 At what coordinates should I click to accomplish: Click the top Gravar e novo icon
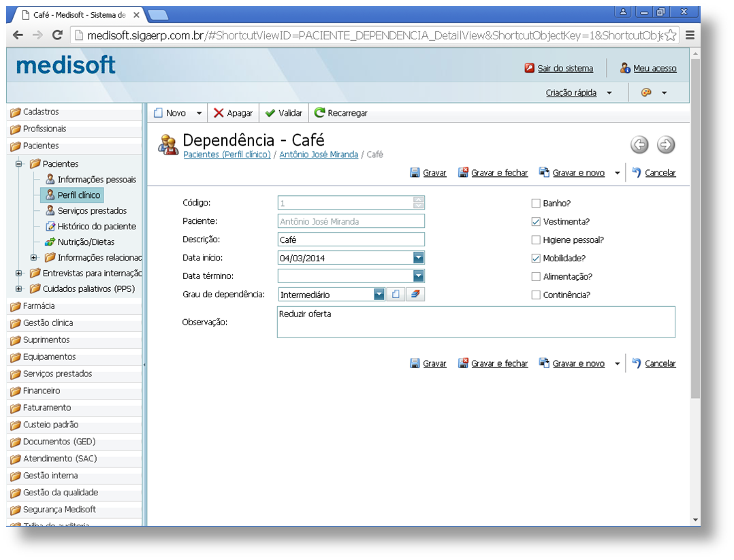tap(544, 172)
